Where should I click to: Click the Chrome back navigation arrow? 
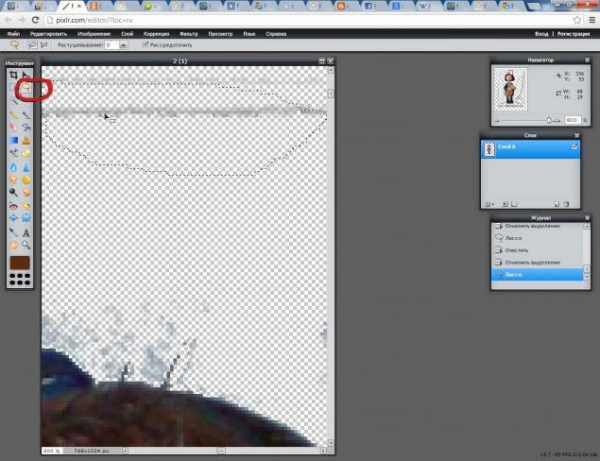8,20
